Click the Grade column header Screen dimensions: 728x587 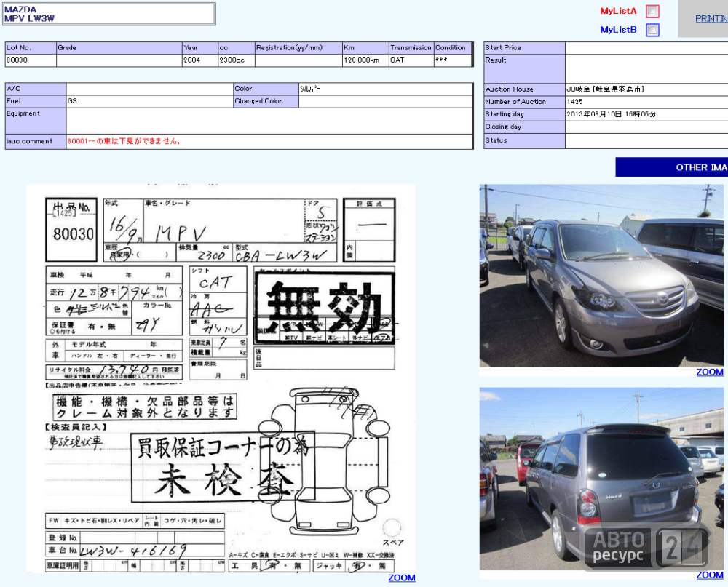119,48
